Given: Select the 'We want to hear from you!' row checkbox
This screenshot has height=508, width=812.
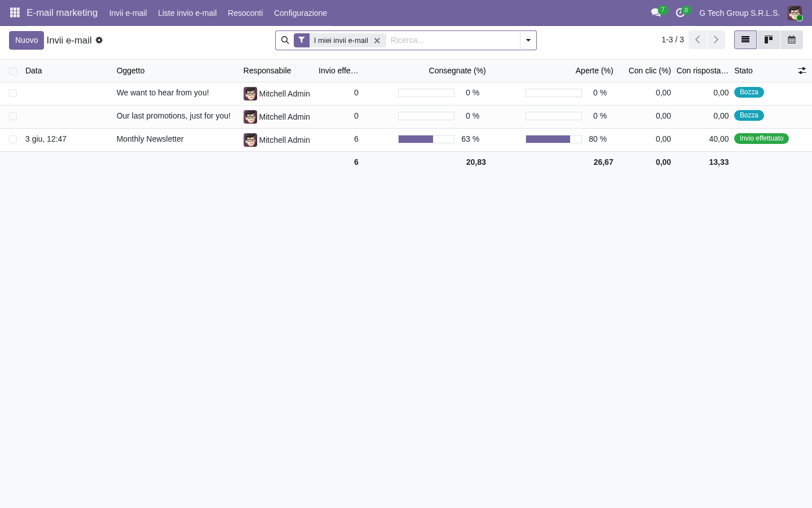Looking at the screenshot, I should (13, 93).
